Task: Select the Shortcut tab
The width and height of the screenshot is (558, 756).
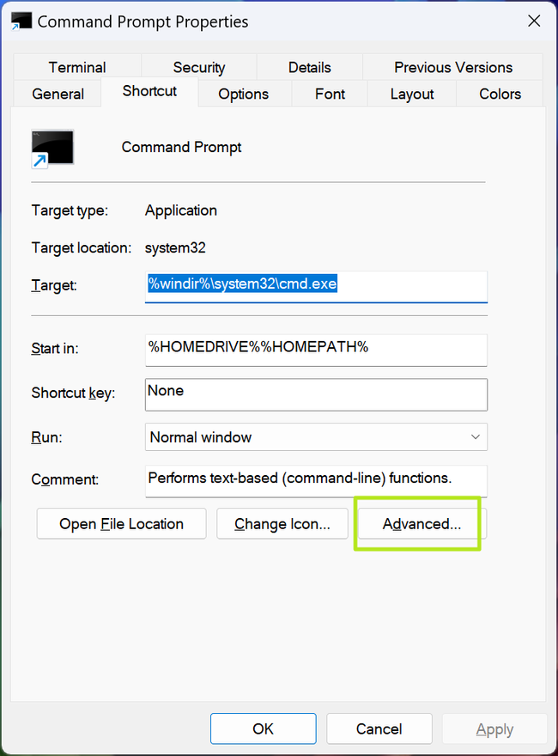Action: pos(149,91)
